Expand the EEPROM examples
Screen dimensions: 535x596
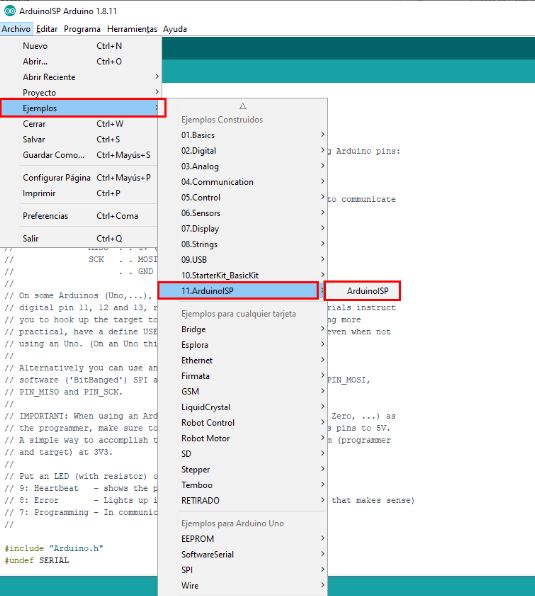[x=242, y=539]
